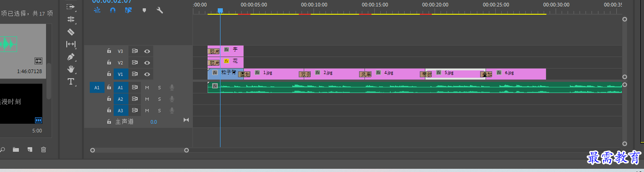The image size is (644, 172).
Task: Toggle Snap magnet in the timeline
Action: point(113,10)
